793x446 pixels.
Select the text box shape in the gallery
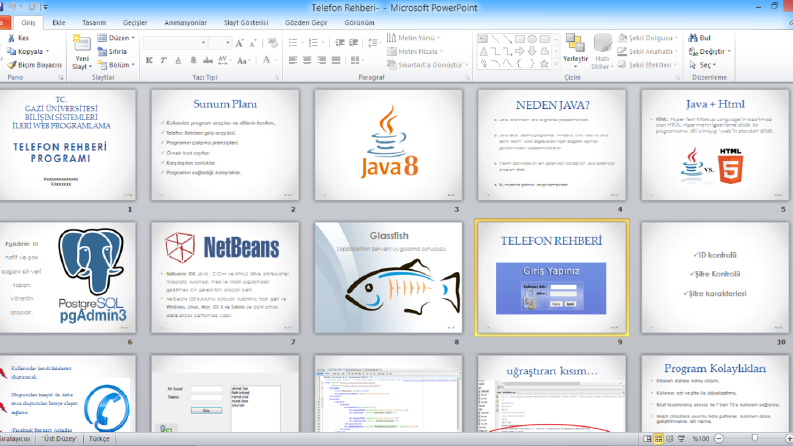tap(483, 39)
